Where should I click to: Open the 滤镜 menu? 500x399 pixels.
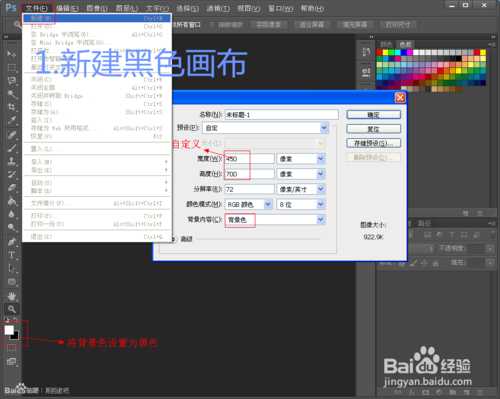(218, 8)
